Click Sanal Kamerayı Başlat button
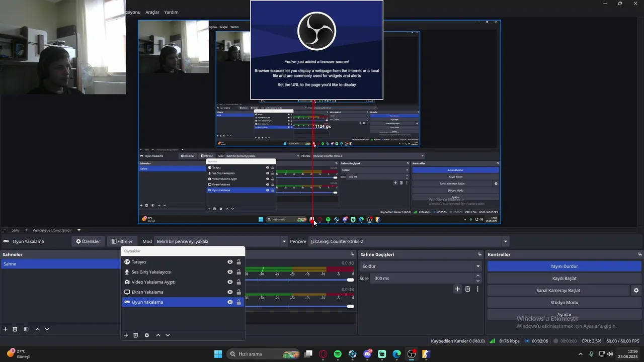The image size is (644, 362). point(558,290)
